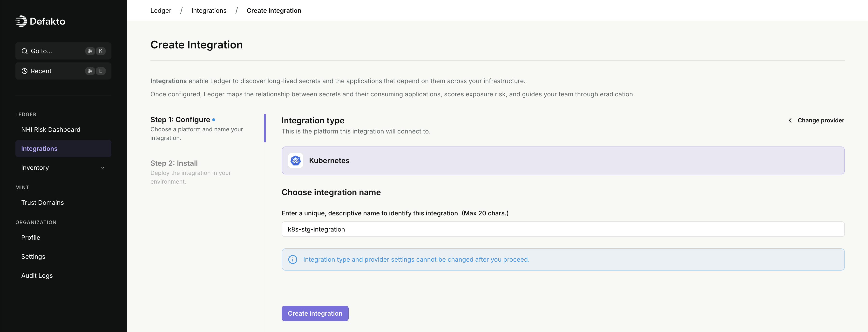The width and height of the screenshot is (868, 332).
Task: Click the Defakto logo icon
Action: pos(21,21)
